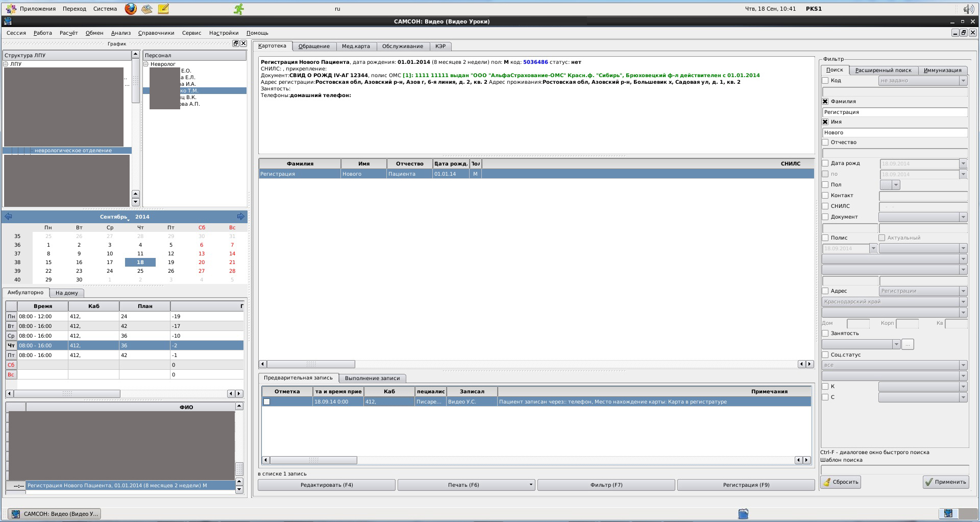This screenshot has width=980, height=522.
Task: Open the Код dropdown showing 'не задано'
Action: click(922, 80)
